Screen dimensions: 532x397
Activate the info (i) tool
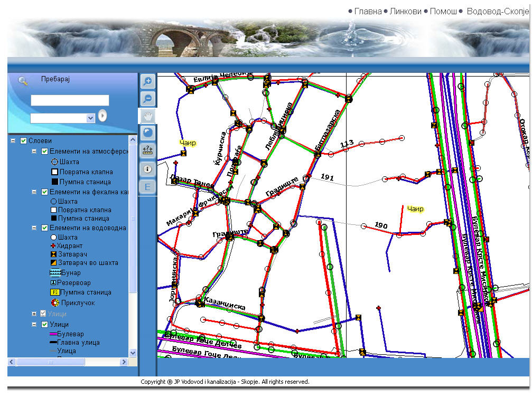147,168
